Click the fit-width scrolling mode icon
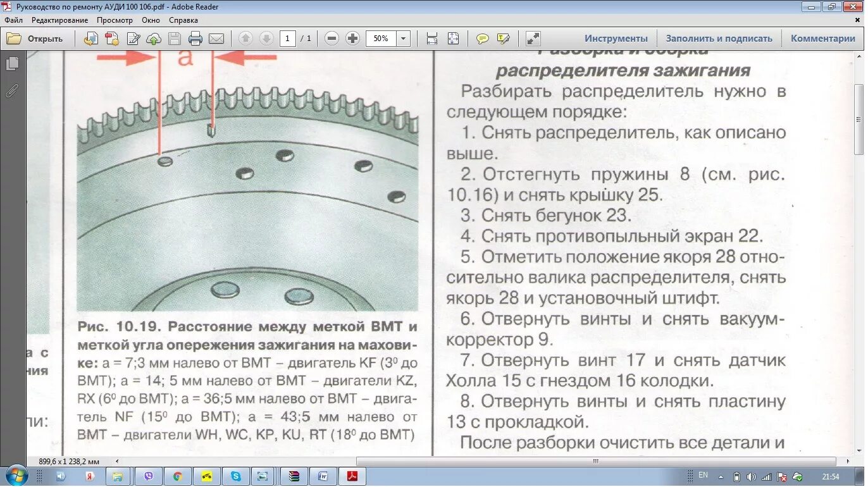Viewport: 868px width, 487px height. click(x=432, y=39)
